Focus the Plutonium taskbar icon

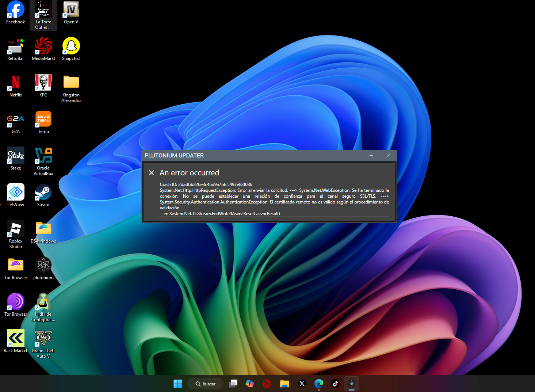(x=352, y=384)
